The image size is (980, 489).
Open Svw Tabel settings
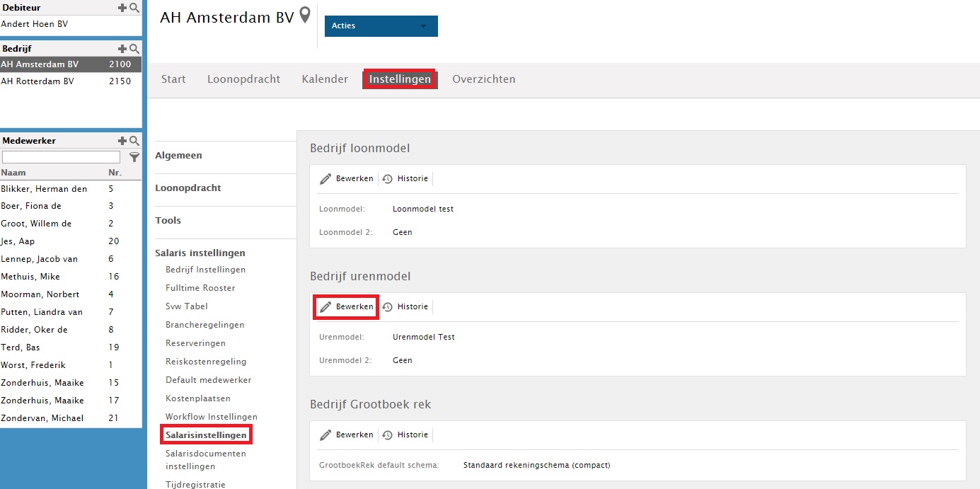coord(187,306)
